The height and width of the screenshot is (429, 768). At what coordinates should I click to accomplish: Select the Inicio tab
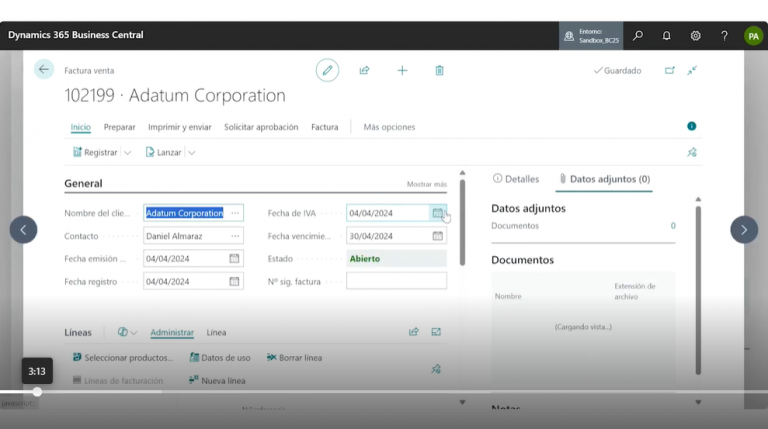80,127
